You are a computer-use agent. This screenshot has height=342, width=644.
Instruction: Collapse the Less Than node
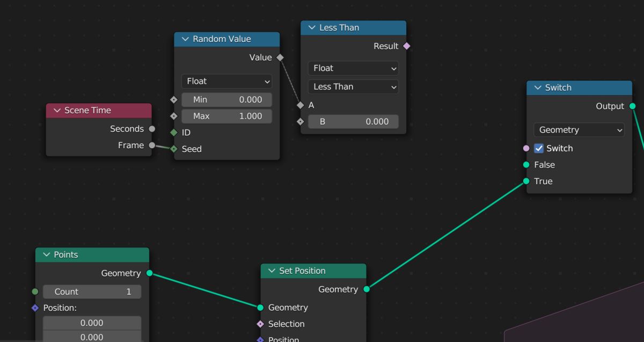[312, 28]
